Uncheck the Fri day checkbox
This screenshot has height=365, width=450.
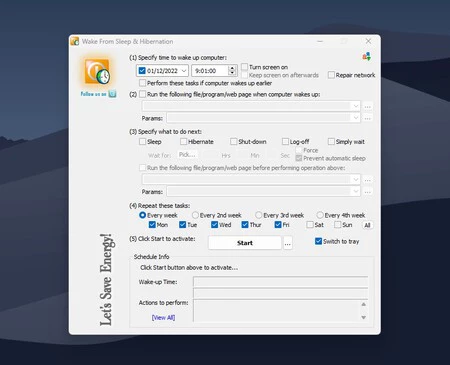[x=278, y=225]
